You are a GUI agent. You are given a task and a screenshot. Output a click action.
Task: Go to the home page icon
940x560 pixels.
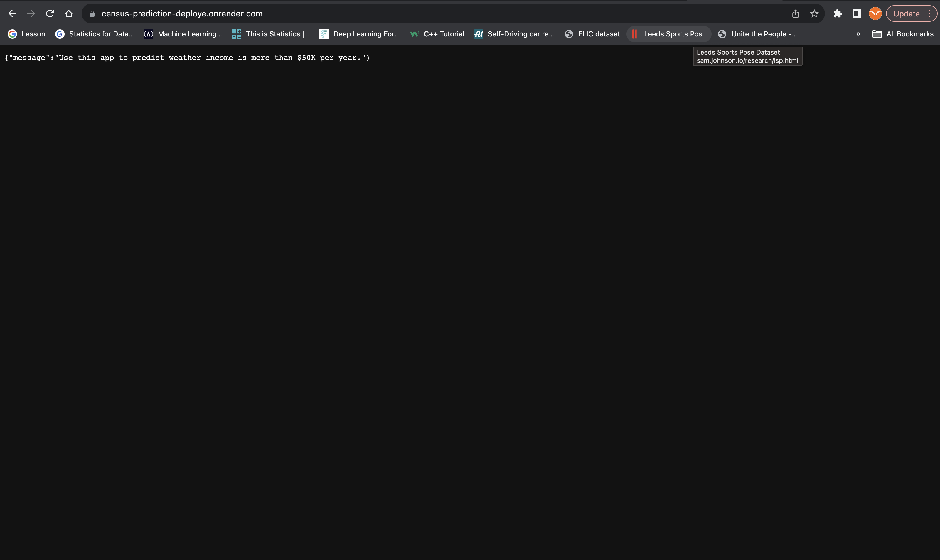pos(68,14)
